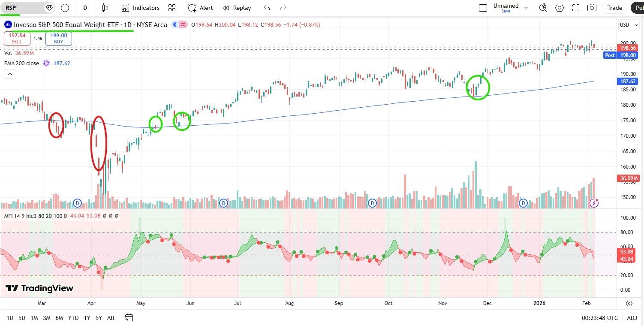Open the quick search icon
This screenshot has height=326, width=644.
543,8
